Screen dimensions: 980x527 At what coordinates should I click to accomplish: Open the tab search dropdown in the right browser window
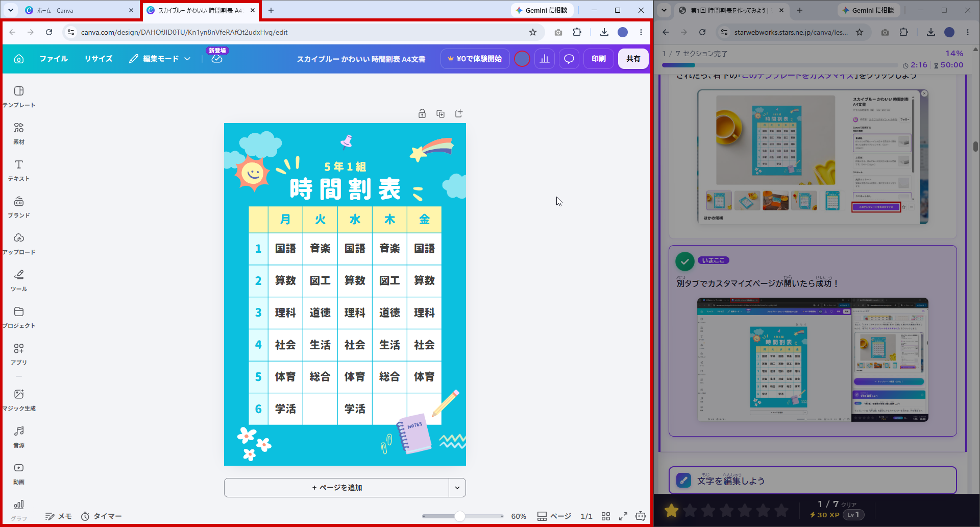(x=664, y=10)
